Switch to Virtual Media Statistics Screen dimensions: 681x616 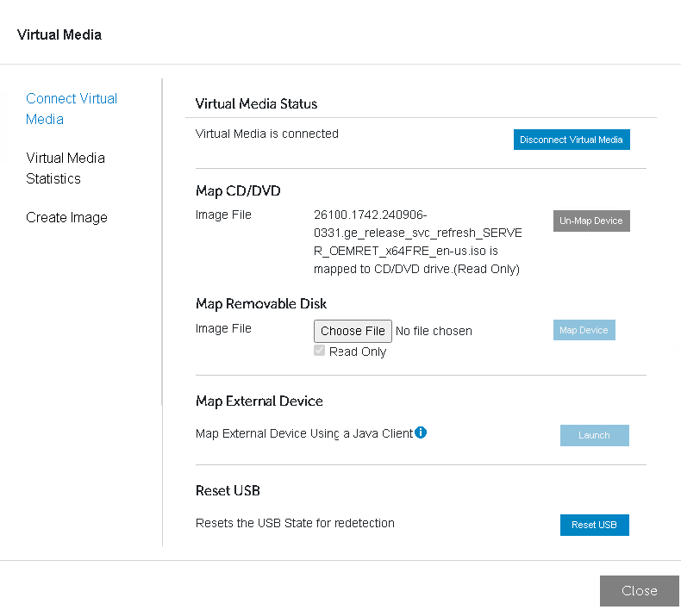coord(66,168)
